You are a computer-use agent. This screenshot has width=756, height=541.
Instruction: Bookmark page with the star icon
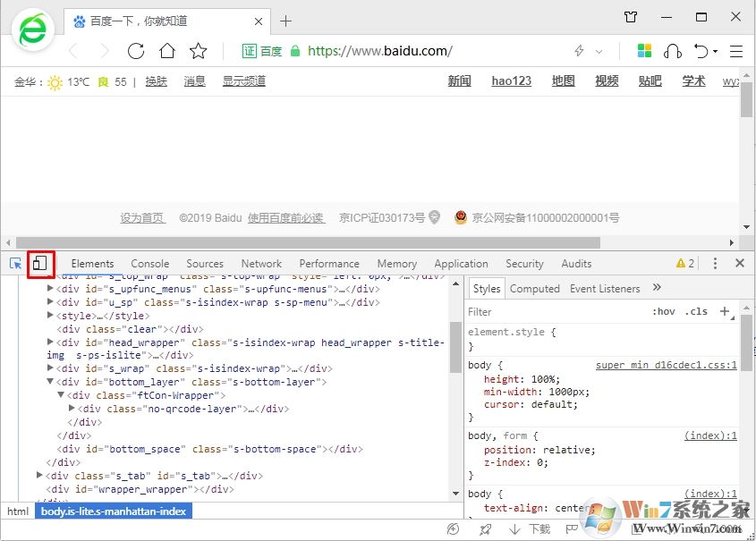198,51
